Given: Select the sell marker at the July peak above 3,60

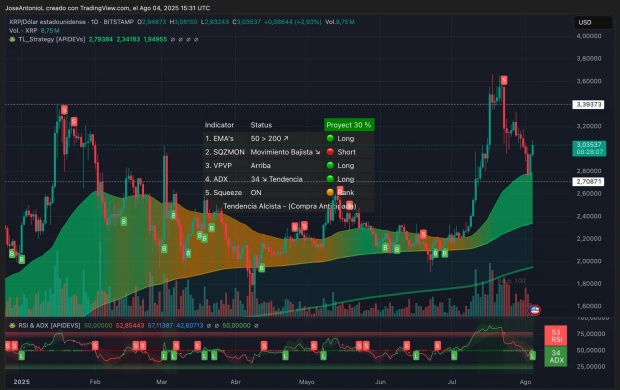Looking at the screenshot, I should 504,80.
